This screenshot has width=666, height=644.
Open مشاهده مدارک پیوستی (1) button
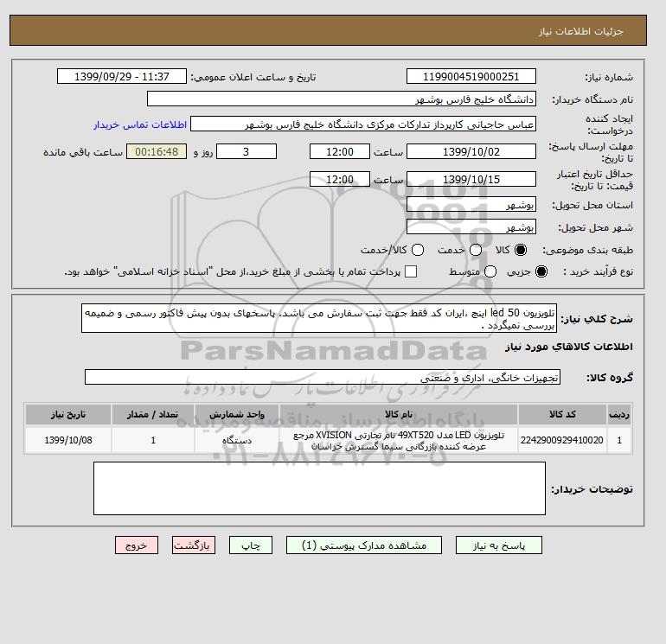click(x=364, y=545)
